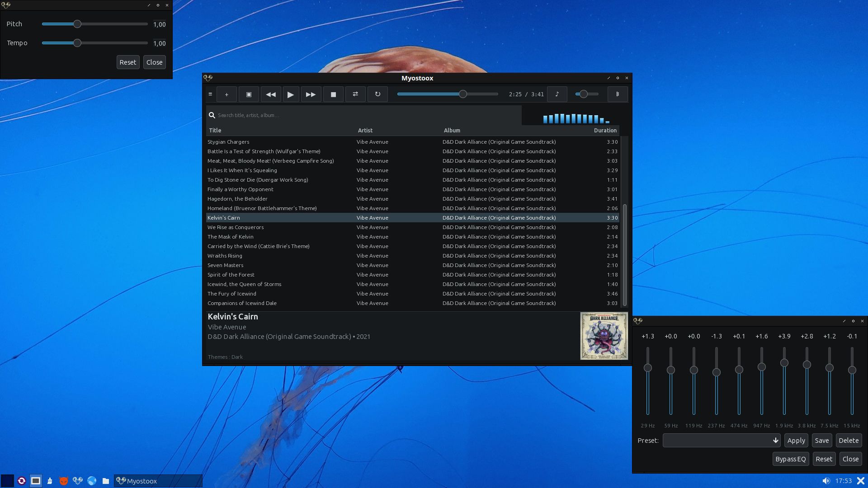Click the 1.9 kHz equalizer band slider
The image size is (868, 488).
pyautogui.click(x=784, y=381)
